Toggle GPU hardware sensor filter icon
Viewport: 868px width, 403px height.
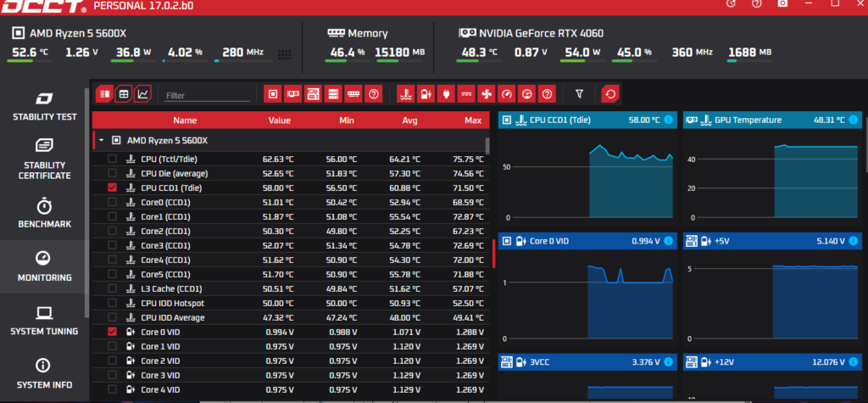coord(292,93)
